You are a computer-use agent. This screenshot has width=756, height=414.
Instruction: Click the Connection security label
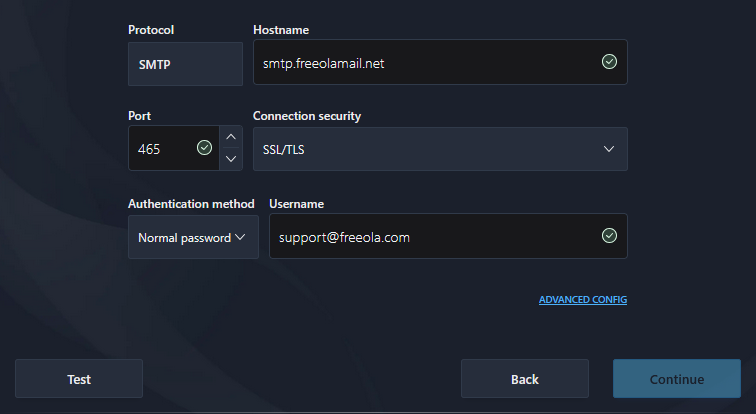click(307, 116)
